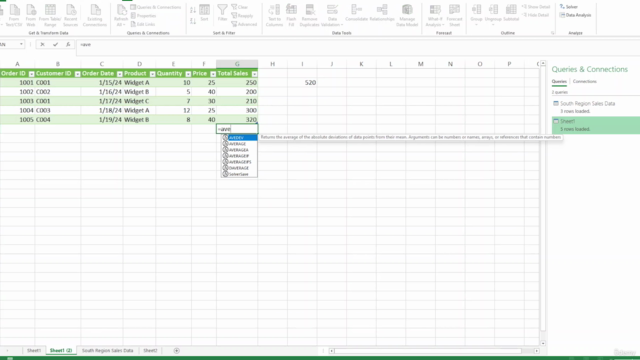Open Order ID column filter dropdown
This screenshot has height=360, width=640.
coord(31,74)
